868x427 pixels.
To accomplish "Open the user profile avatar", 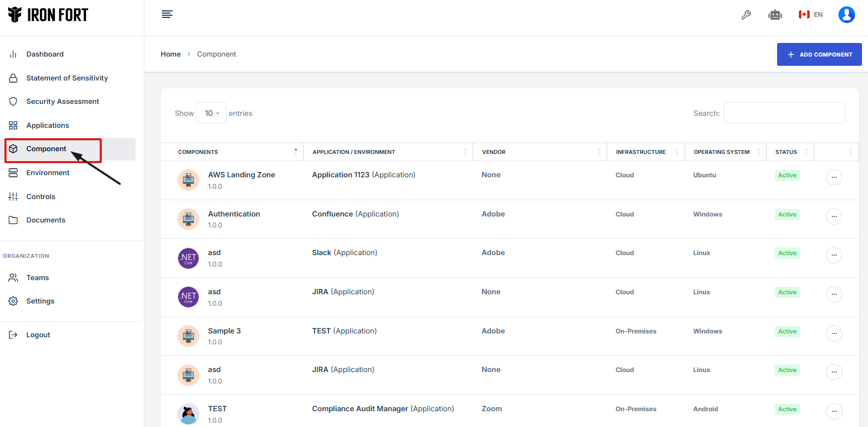I will (x=846, y=15).
